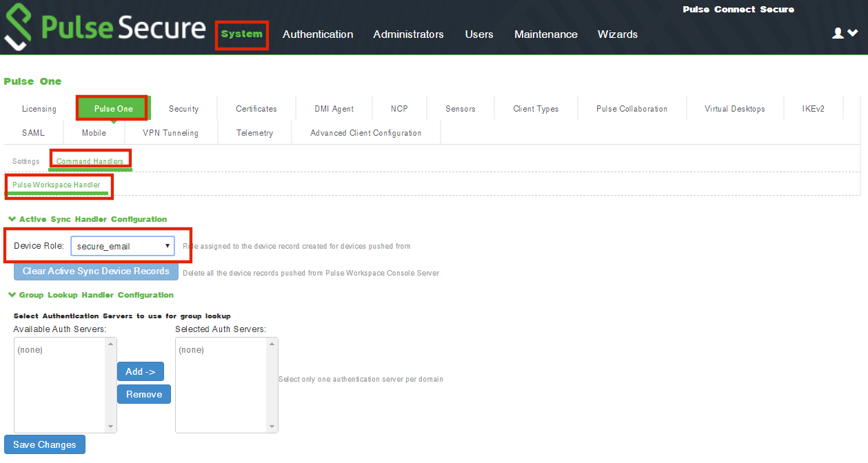868x463 pixels.
Task: Go to the Settings sub-tab
Action: 26,161
